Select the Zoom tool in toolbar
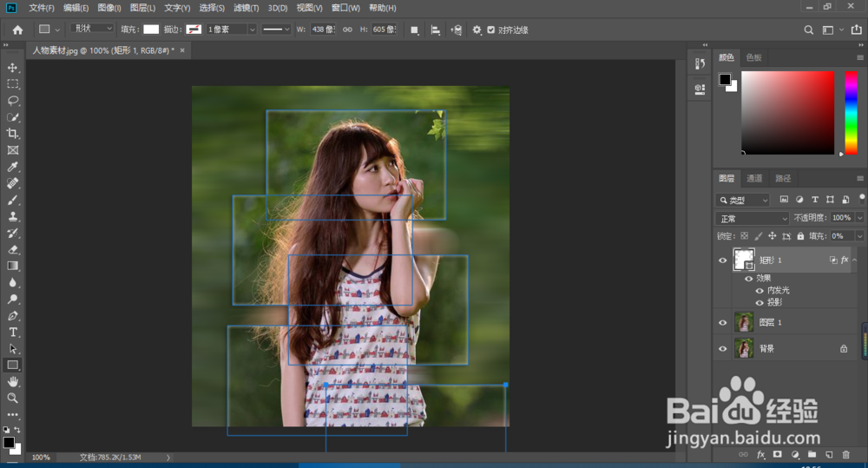 tap(12, 399)
